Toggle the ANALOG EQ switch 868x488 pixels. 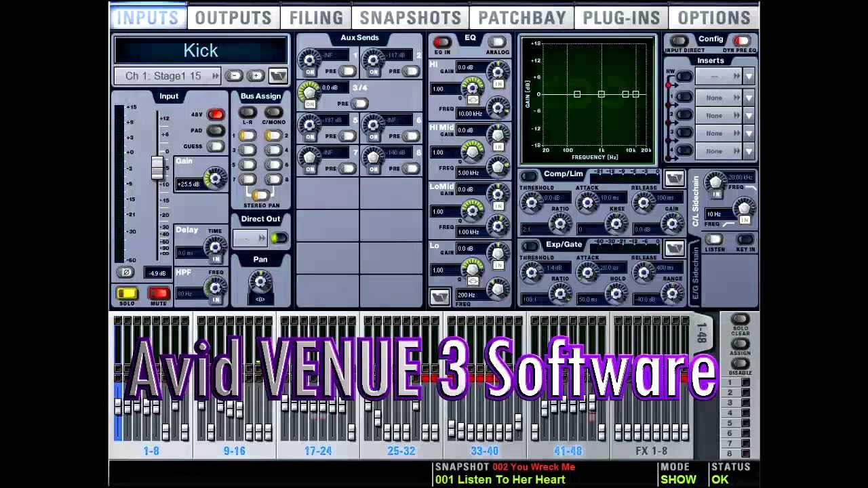(497, 43)
